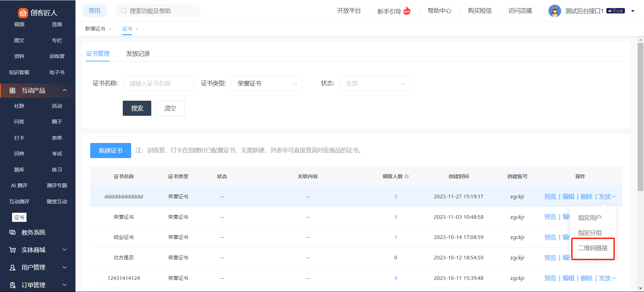Preview the 对方是否 certificate
This screenshot has height=292, width=644.
[x=550, y=258]
